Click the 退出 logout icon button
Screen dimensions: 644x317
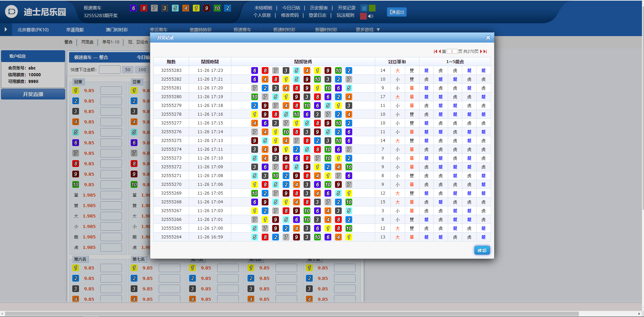point(397,12)
